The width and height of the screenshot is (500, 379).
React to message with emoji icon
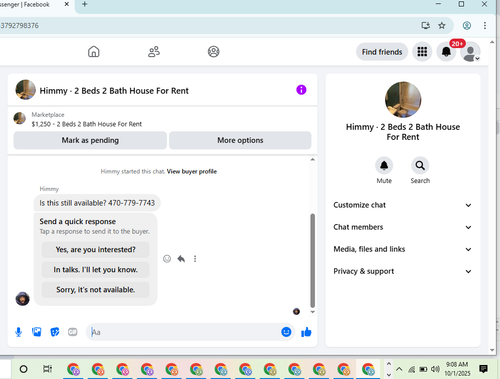pyautogui.click(x=167, y=259)
